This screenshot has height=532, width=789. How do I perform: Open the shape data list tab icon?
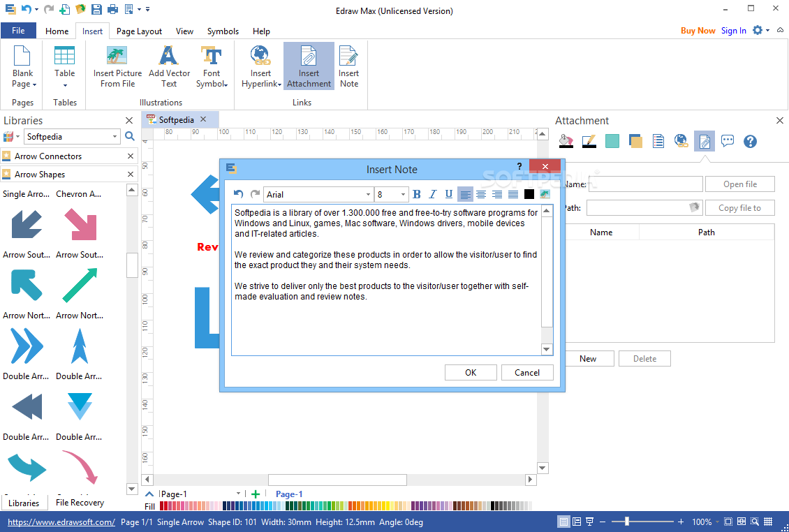click(x=658, y=142)
